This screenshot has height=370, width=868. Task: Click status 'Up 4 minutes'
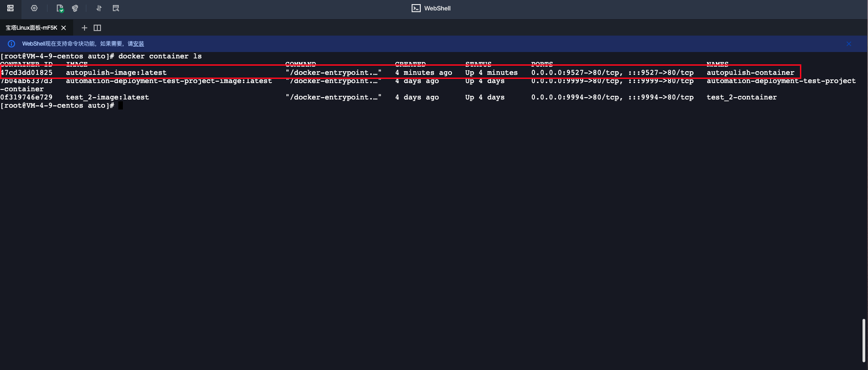point(492,73)
